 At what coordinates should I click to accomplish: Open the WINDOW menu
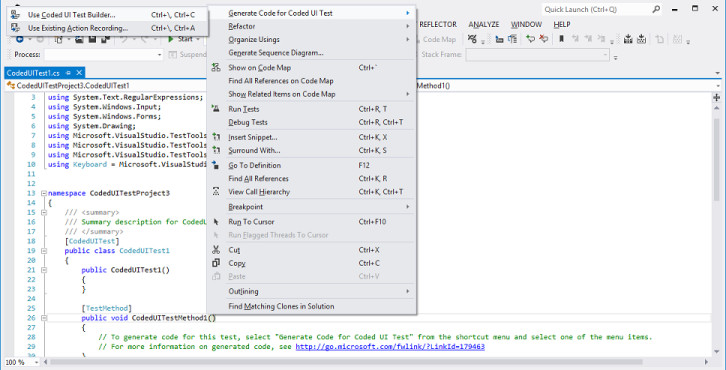click(526, 25)
